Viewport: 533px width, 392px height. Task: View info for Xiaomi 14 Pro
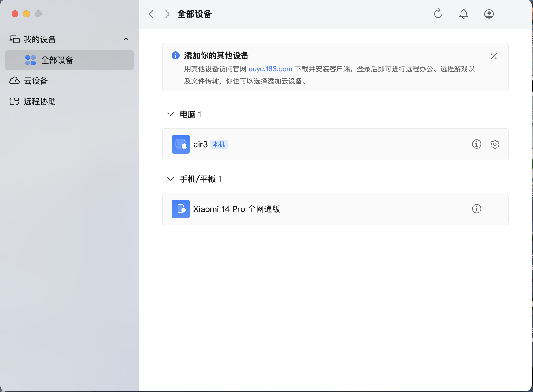[x=476, y=209]
